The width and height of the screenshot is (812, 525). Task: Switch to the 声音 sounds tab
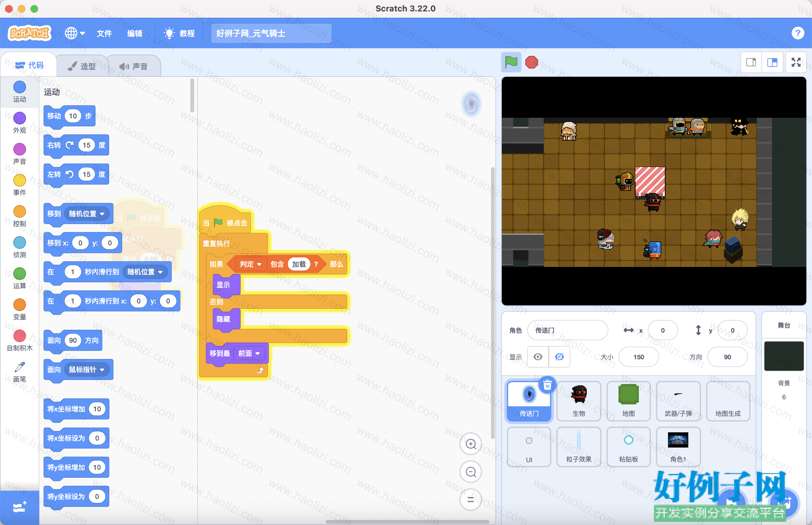point(134,66)
